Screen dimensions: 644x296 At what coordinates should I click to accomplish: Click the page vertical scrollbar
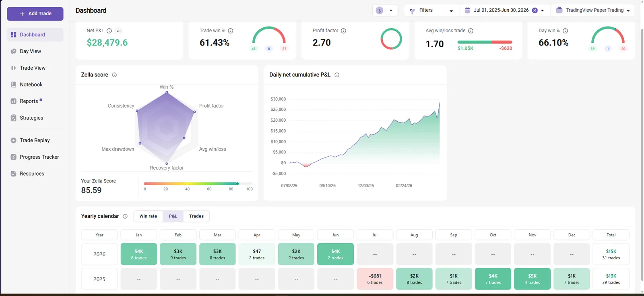(641, 155)
